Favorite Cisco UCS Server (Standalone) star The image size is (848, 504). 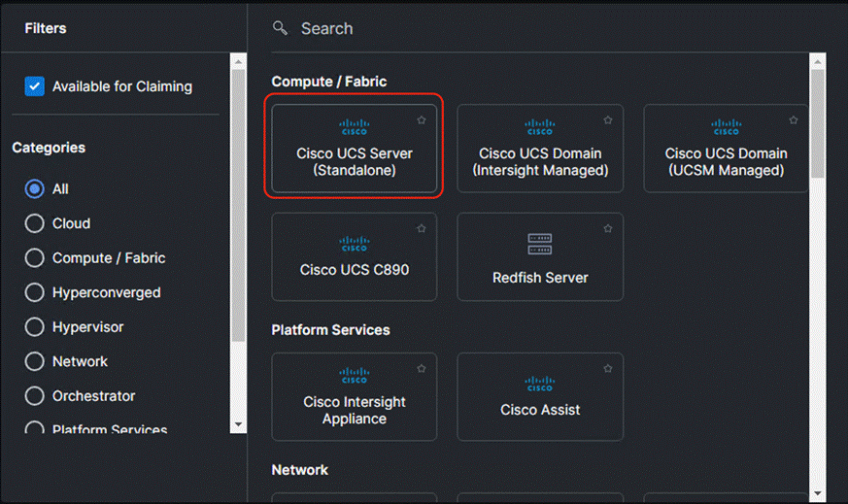point(422,120)
